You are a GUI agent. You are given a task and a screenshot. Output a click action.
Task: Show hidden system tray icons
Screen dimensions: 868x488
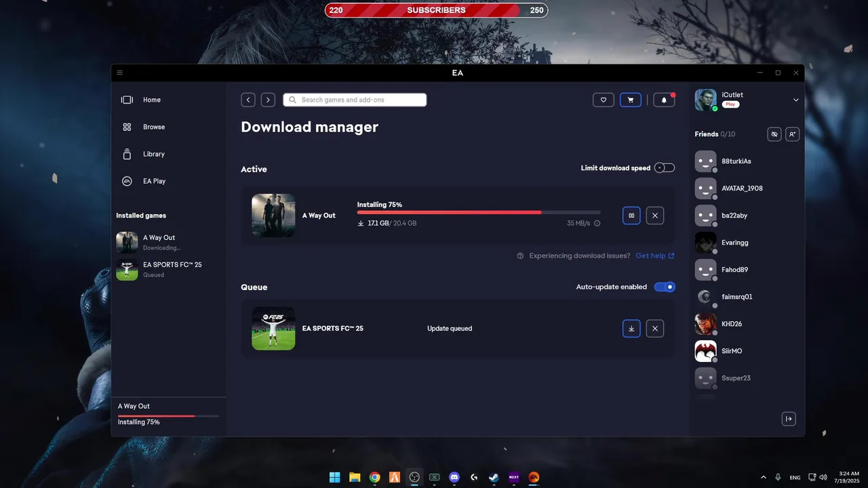click(764, 477)
